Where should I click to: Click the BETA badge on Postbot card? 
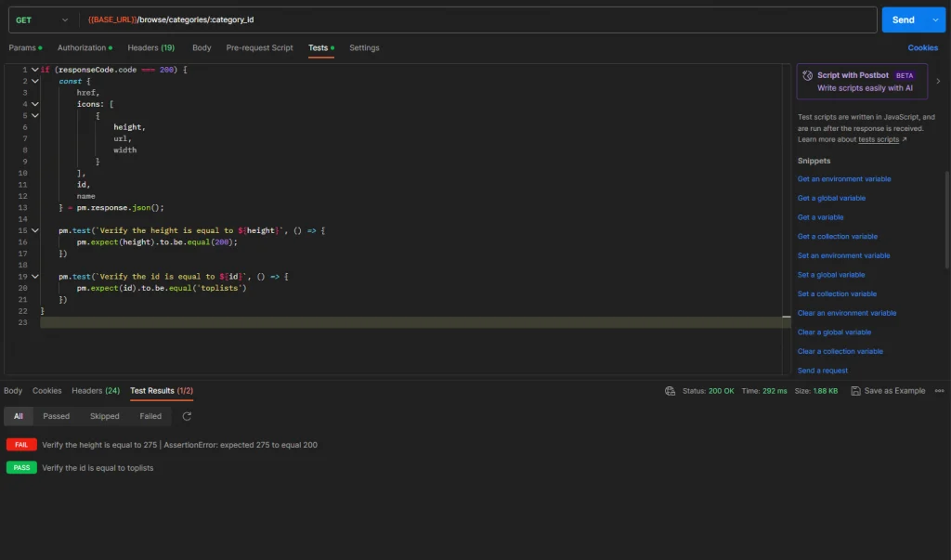(x=905, y=76)
